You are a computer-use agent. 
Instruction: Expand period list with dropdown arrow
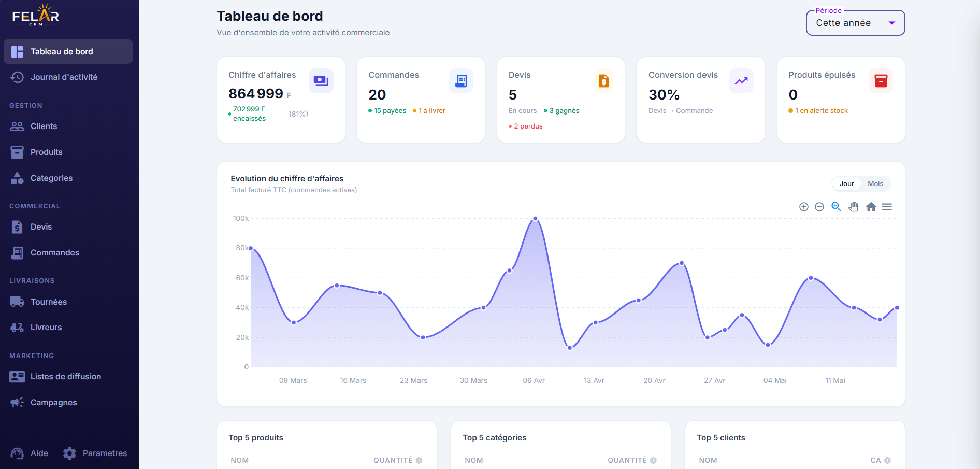(x=892, y=23)
